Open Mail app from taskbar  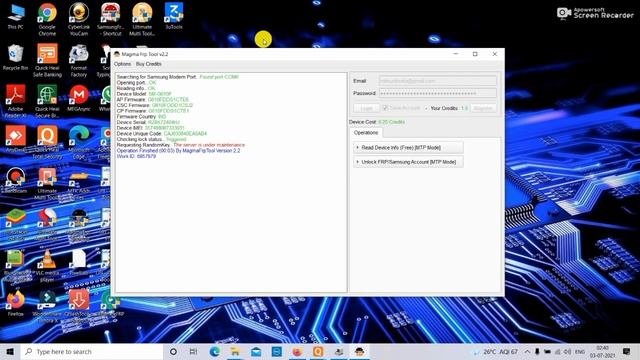256,351
